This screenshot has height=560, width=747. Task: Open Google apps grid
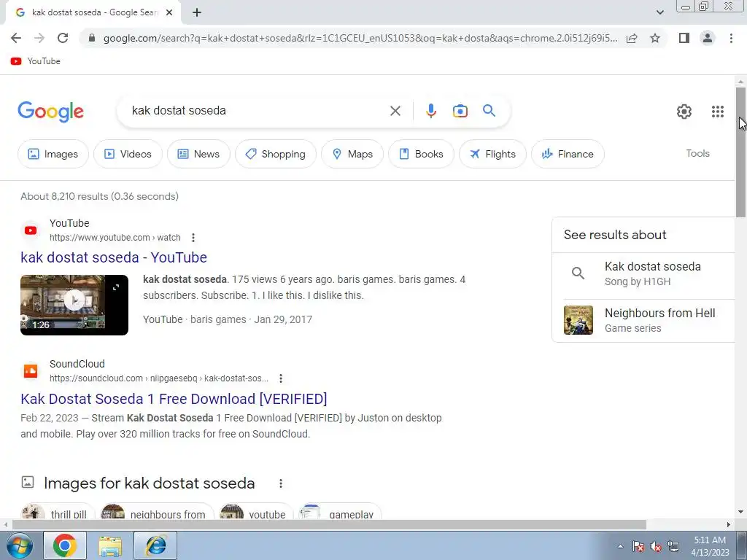click(718, 112)
